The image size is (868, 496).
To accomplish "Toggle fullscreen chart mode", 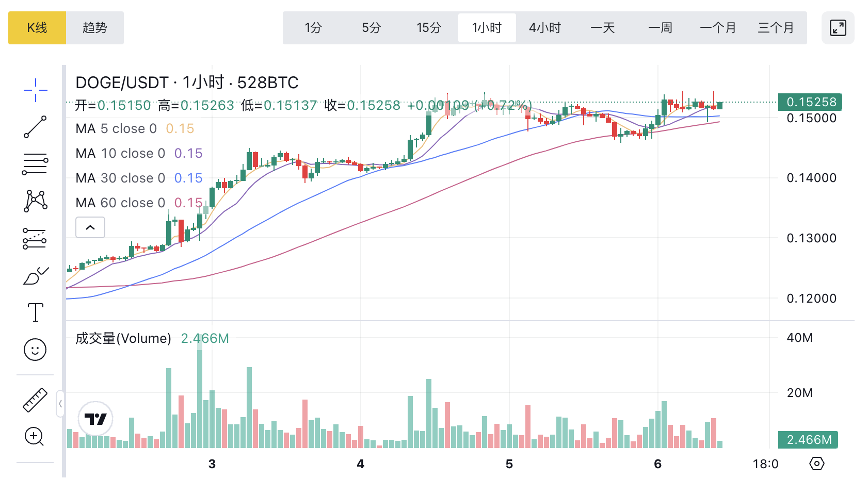I will pos(838,28).
